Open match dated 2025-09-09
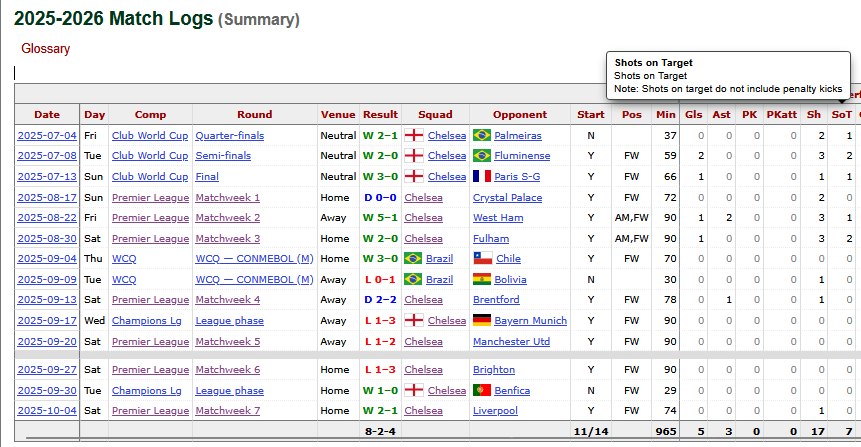Viewport: 861px width, 447px height. pos(47,280)
